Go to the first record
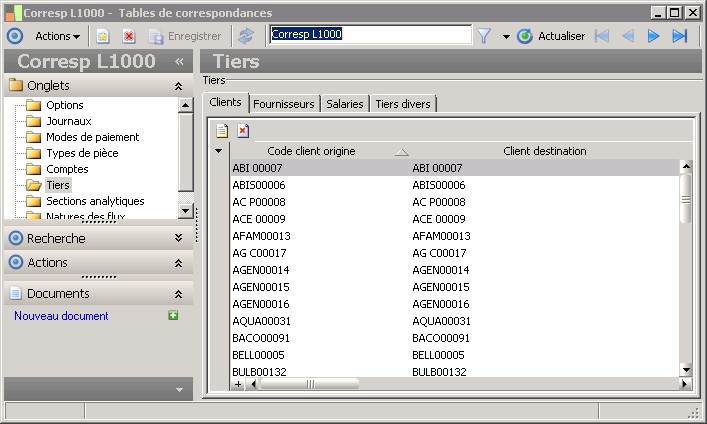Viewport: 707px width, 424px height. tap(602, 36)
